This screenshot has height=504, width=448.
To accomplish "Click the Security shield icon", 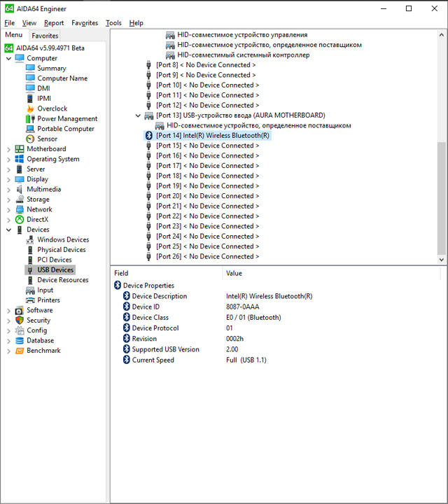I will coord(20,320).
